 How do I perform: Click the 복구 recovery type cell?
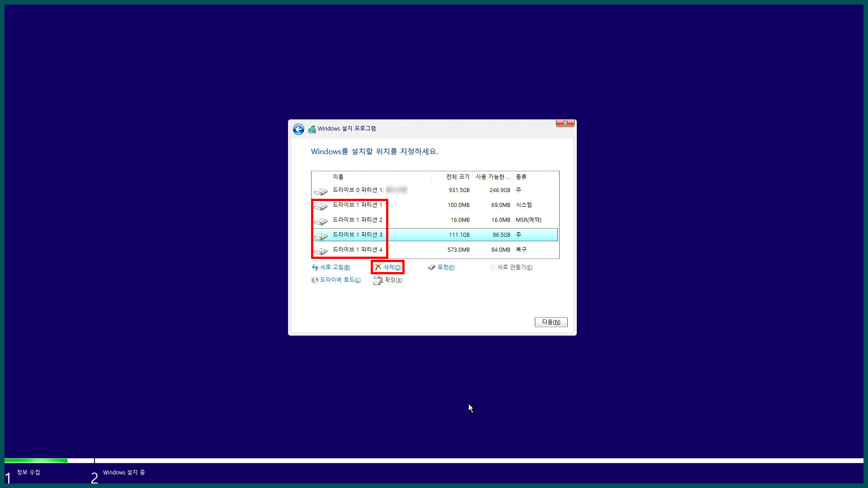[521, 250]
